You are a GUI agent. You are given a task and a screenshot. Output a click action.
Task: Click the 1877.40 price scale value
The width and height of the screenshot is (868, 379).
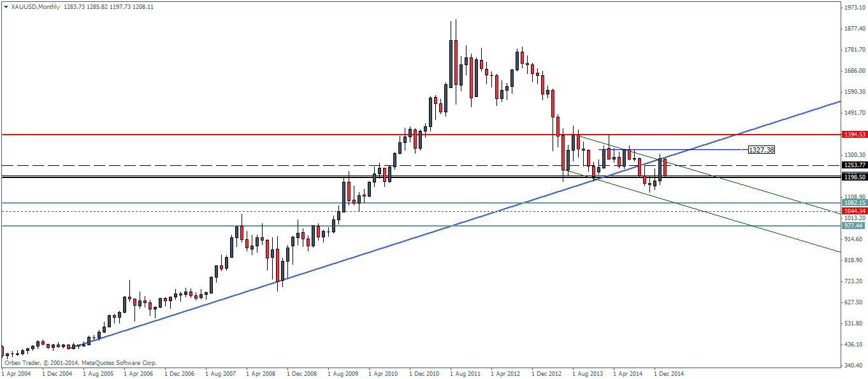(x=853, y=29)
